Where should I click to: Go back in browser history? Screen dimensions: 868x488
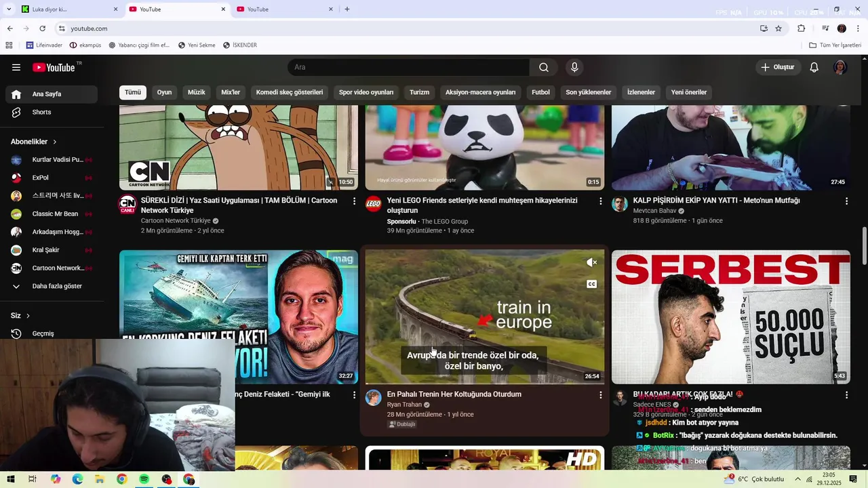coord(9,28)
